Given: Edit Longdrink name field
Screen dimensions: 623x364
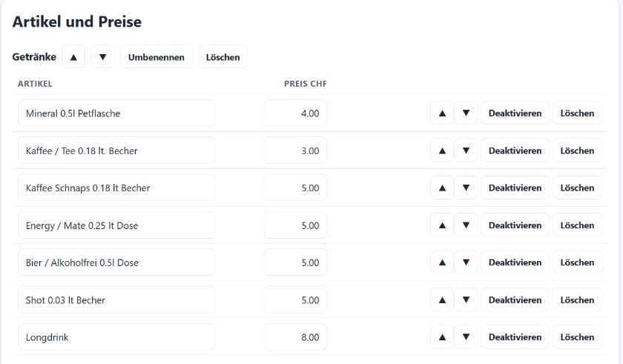Looking at the screenshot, I should pyautogui.click(x=116, y=337).
